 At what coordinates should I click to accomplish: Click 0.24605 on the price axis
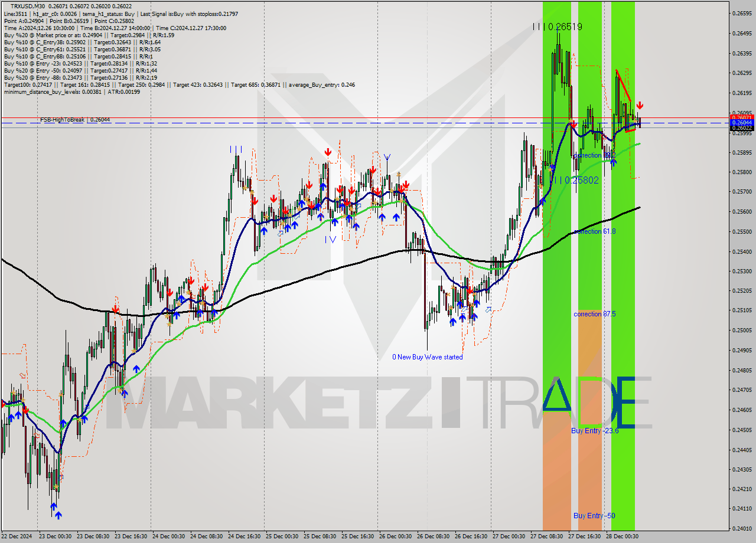coord(742,410)
